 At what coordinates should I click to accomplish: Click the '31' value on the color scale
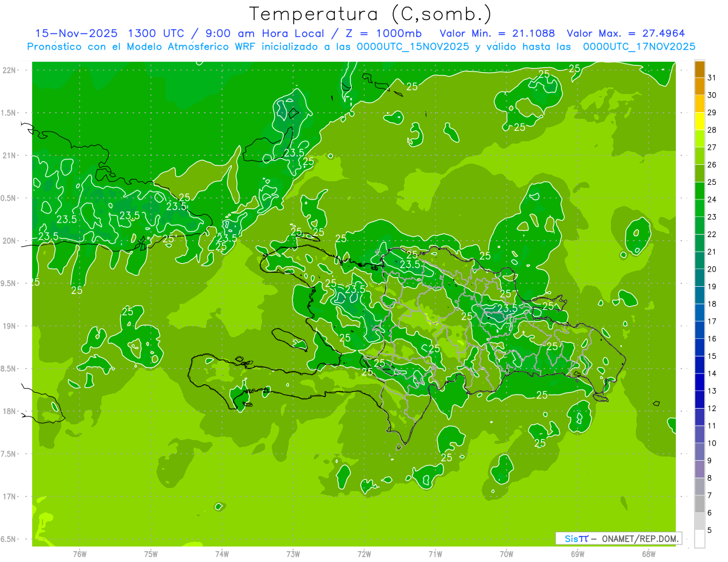pos(712,78)
